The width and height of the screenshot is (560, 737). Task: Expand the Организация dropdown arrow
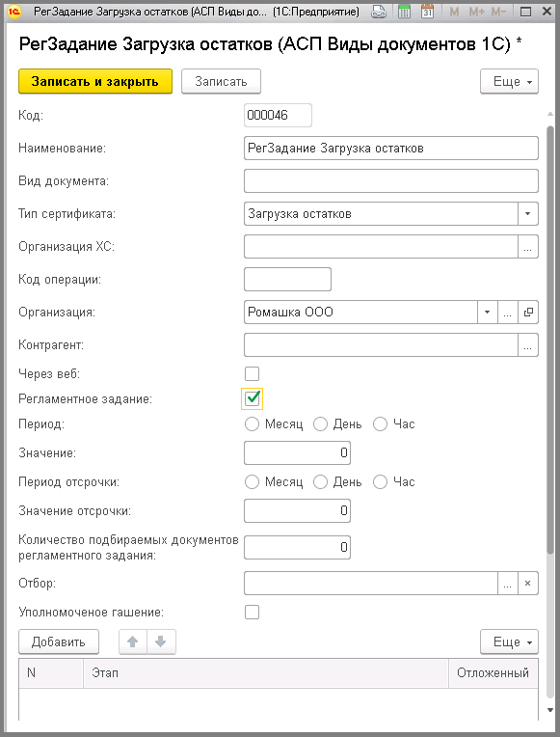487,313
